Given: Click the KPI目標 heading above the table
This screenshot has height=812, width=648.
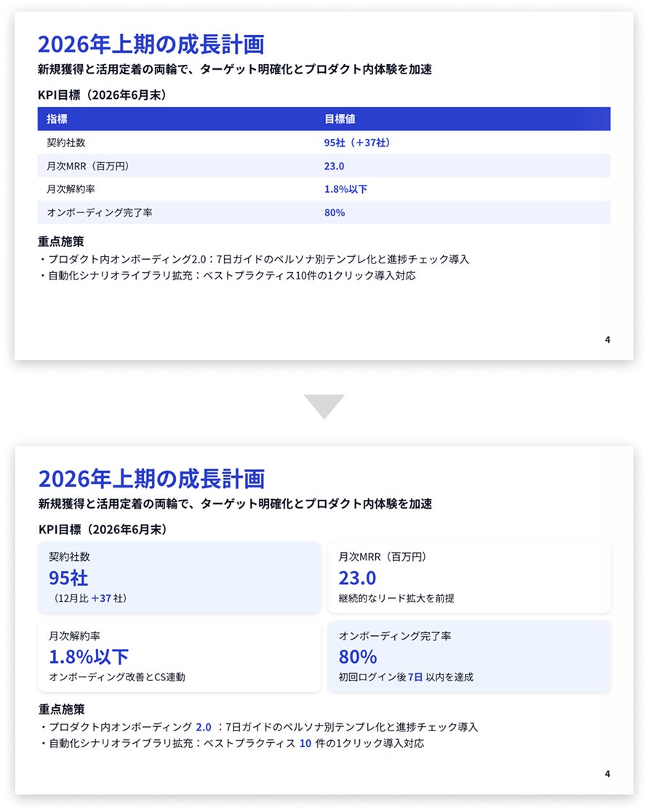Looking at the screenshot, I should pos(101,95).
